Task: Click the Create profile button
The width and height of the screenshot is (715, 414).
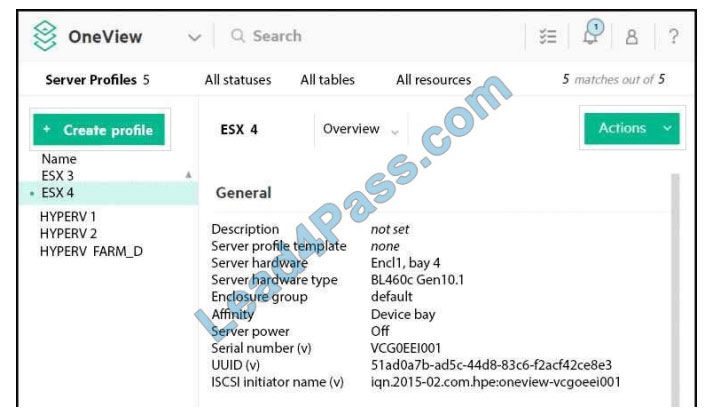Action: 99,129
